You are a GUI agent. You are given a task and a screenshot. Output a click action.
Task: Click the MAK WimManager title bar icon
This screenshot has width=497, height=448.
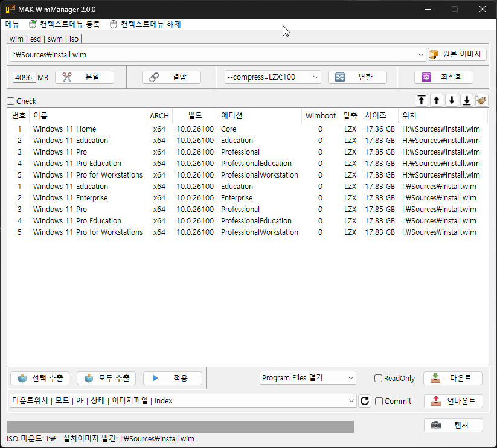click(10, 10)
